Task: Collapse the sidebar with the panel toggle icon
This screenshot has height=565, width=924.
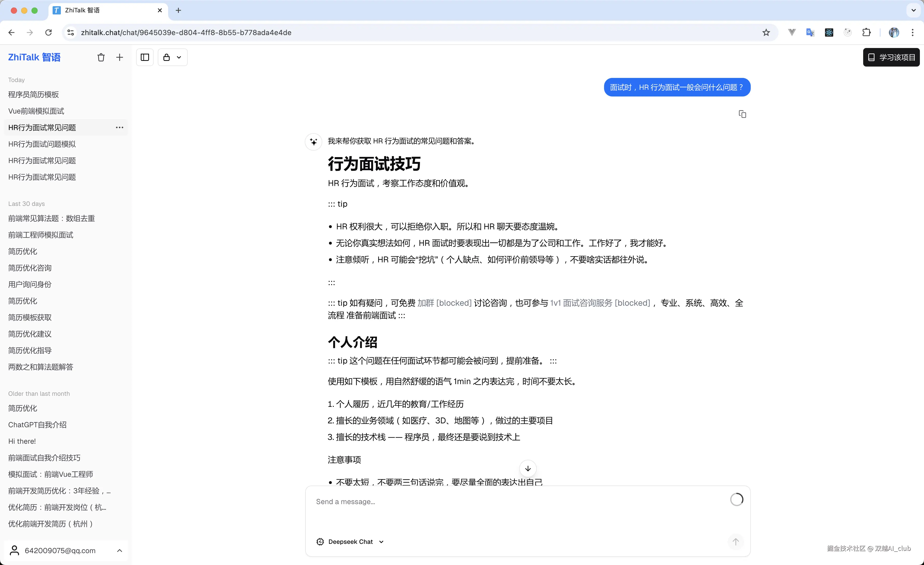Action: tap(145, 57)
